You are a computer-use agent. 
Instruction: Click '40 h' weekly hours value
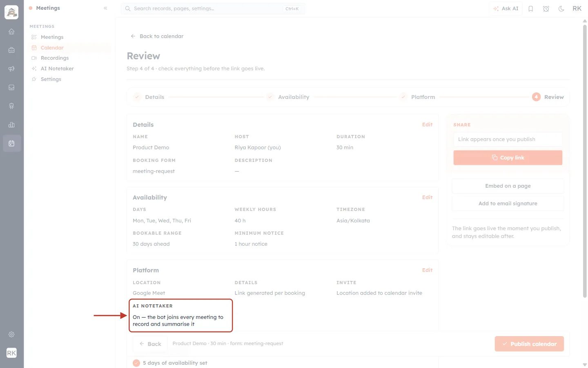point(240,221)
